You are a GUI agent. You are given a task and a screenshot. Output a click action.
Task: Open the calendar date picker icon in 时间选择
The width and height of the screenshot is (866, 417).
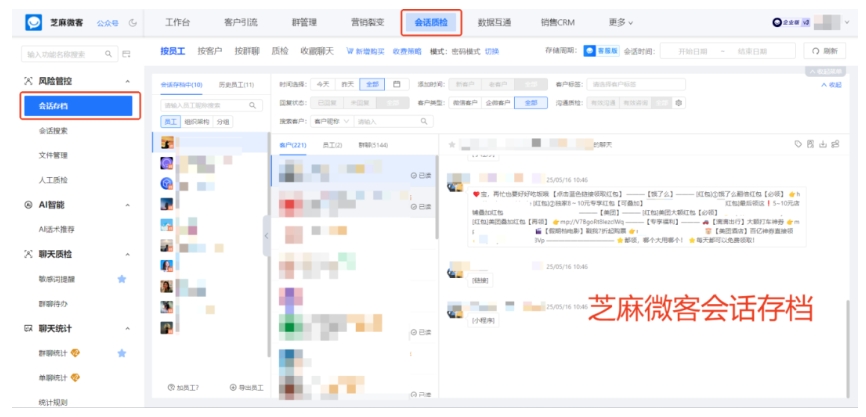(x=397, y=85)
